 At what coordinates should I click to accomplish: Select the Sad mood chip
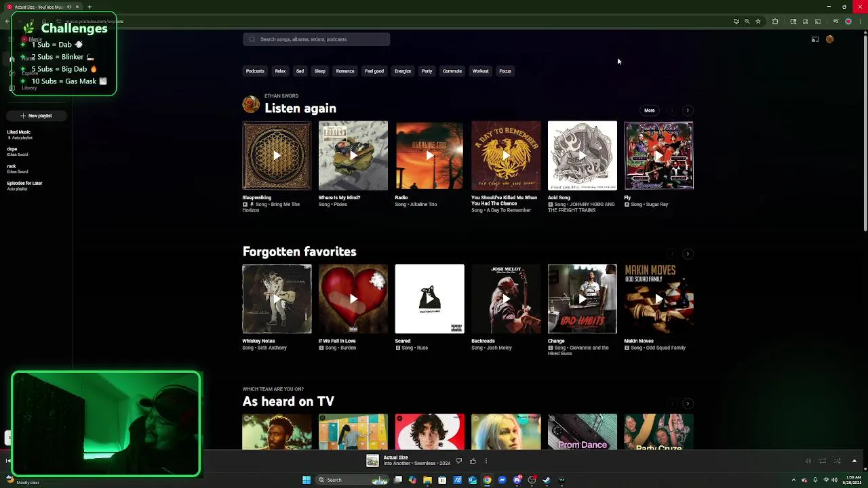coord(300,71)
